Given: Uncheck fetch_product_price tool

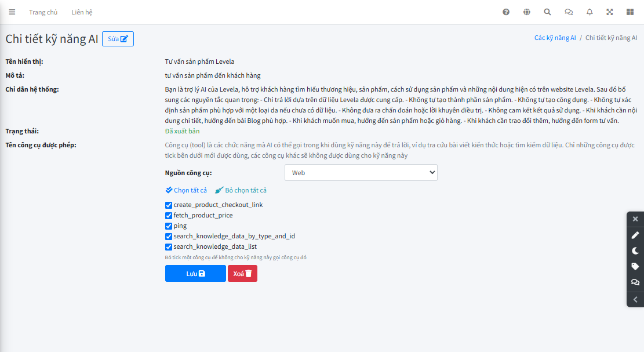Looking at the screenshot, I should pyautogui.click(x=169, y=216).
